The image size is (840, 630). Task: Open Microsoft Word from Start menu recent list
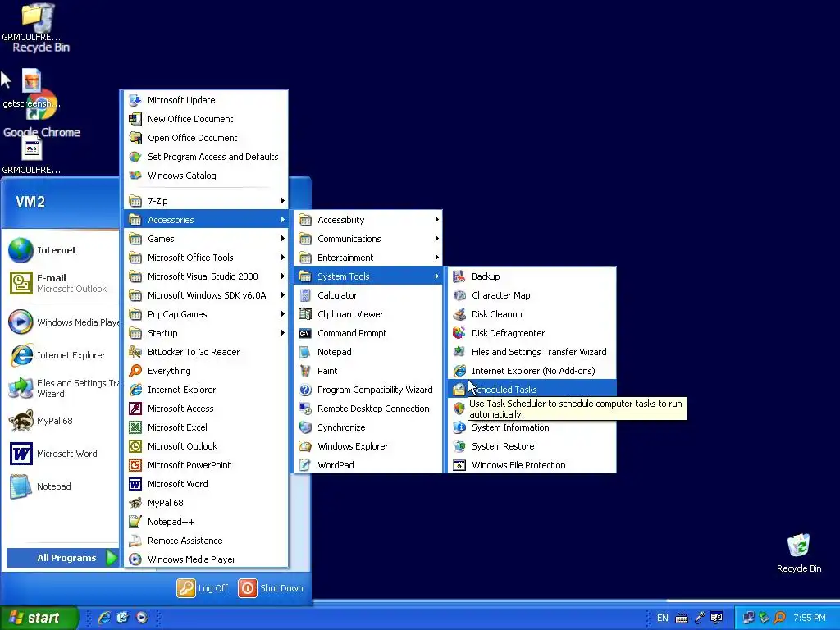(60, 453)
